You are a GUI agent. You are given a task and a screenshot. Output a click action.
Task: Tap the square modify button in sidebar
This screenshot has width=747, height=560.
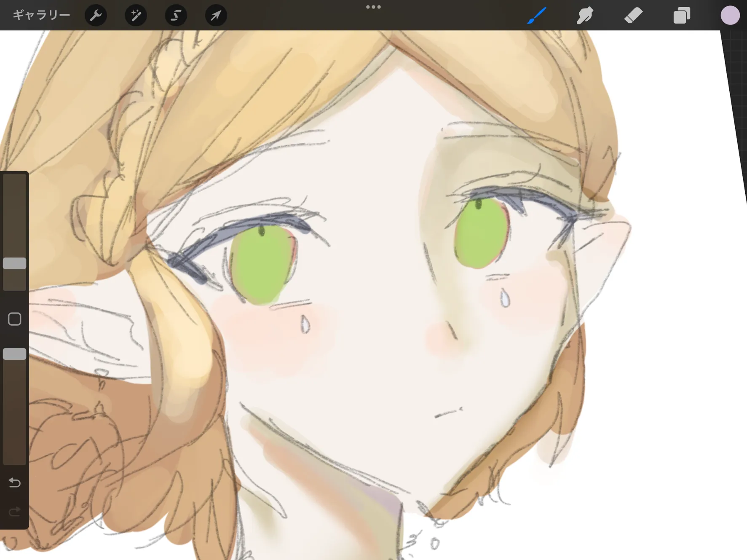tap(15, 319)
